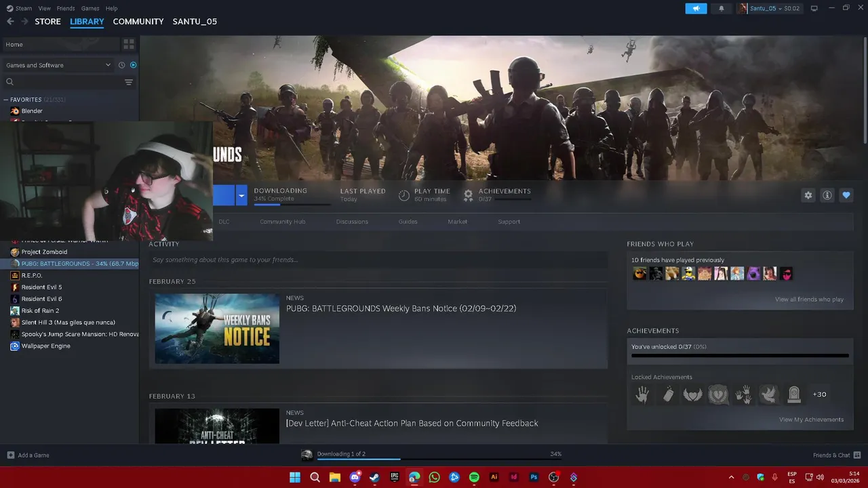Toggle the favorite heart icon
Viewport: 868px width, 488px height.
tap(846, 195)
